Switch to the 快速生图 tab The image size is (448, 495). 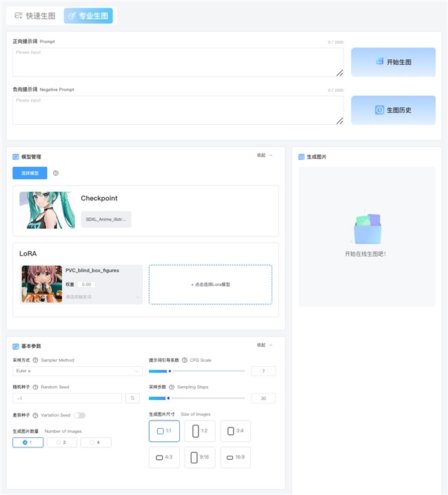click(35, 16)
